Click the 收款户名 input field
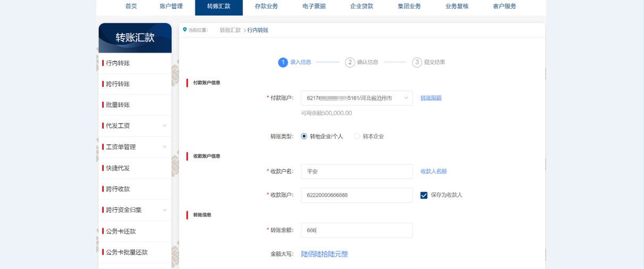This screenshot has height=269, width=644. coord(357,172)
